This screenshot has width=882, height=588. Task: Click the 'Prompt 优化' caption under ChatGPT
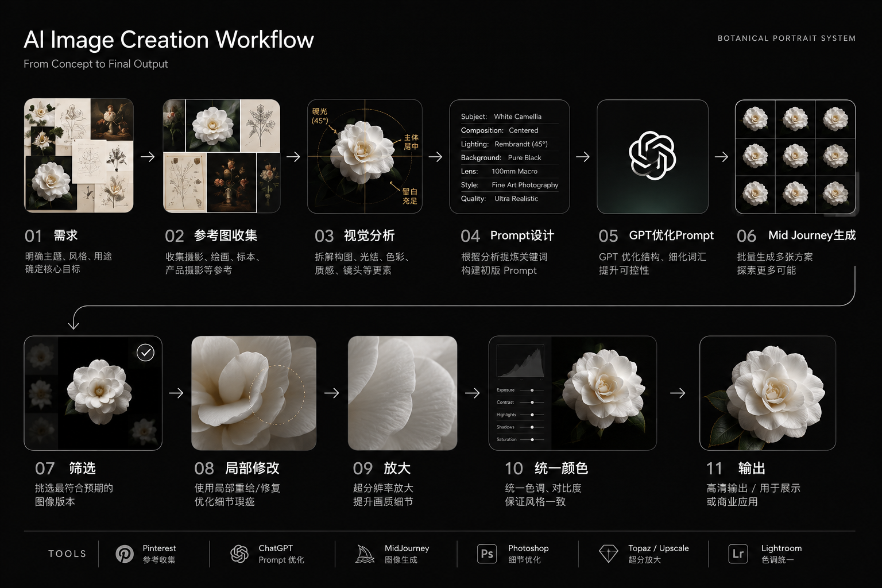281,560
